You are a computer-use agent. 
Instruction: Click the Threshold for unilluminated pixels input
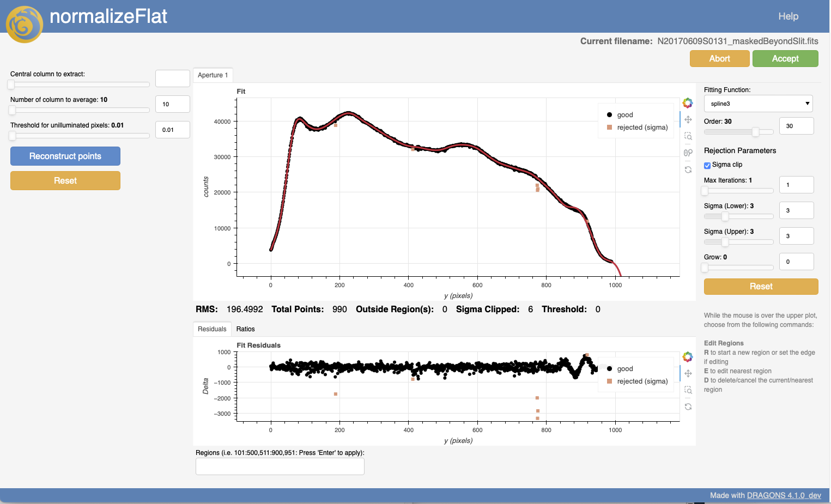(x=173, y=130)
